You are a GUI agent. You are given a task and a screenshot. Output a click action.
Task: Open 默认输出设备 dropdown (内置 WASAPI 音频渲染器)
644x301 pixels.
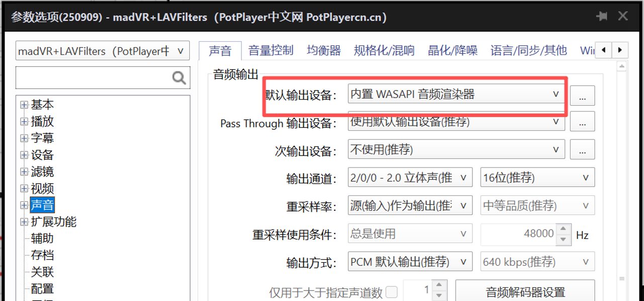click(x=456, y=94)
